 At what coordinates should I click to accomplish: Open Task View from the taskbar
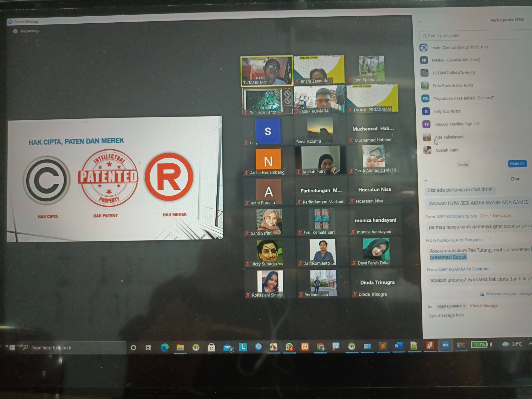pyautogui.click(x=149, y=348)
